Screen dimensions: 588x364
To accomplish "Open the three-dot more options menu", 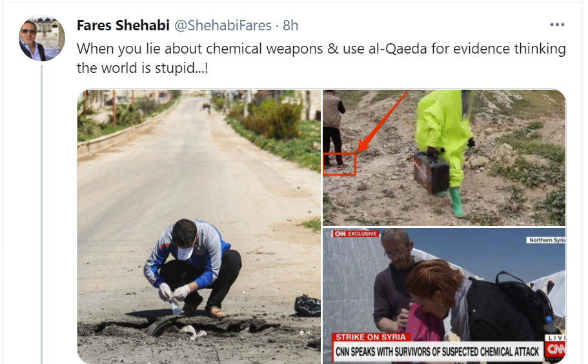I will pyautogui.click(x=557, y=25).
